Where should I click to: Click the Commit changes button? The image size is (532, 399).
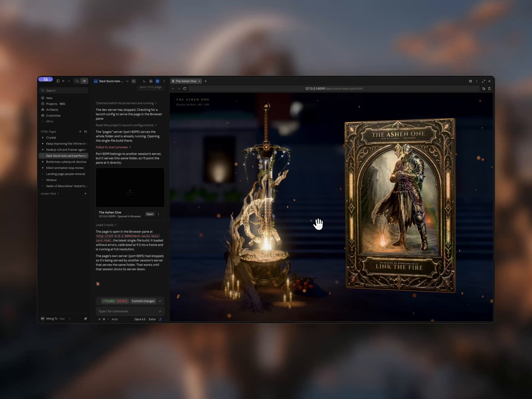143,301
